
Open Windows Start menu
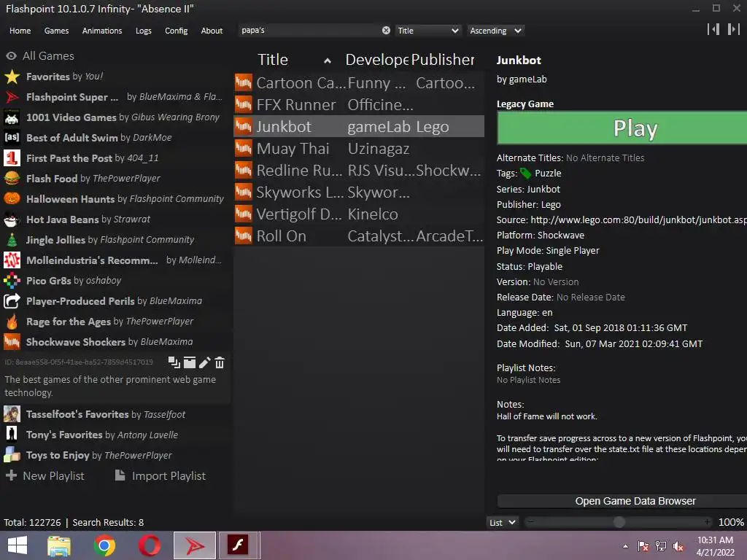click(x=18, y=545)
